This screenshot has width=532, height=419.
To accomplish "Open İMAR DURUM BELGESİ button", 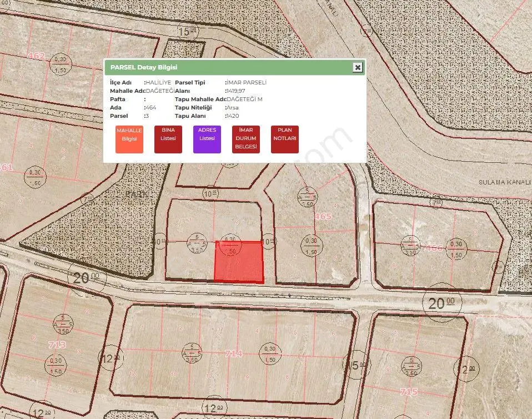I will click(246, 139).
